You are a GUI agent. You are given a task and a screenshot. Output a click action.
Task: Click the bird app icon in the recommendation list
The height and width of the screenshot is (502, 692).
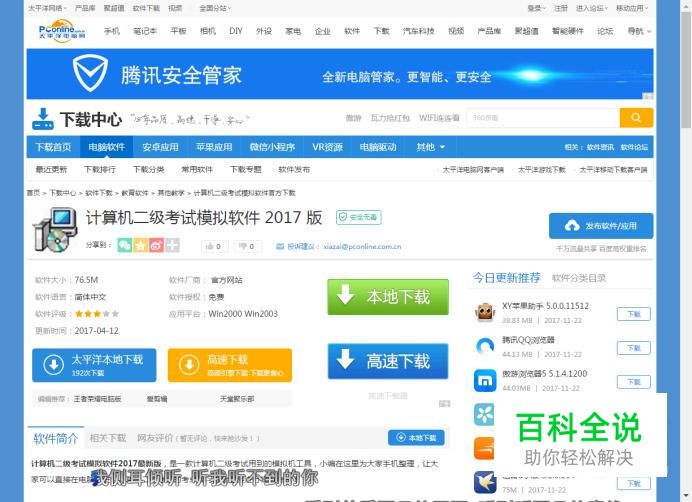point(485,482)
